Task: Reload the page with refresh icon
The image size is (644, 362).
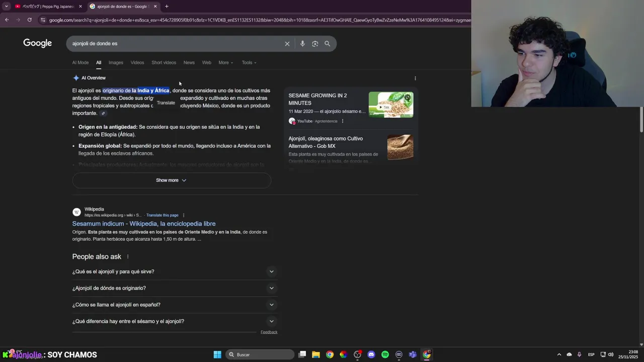Action: point(30,20)
